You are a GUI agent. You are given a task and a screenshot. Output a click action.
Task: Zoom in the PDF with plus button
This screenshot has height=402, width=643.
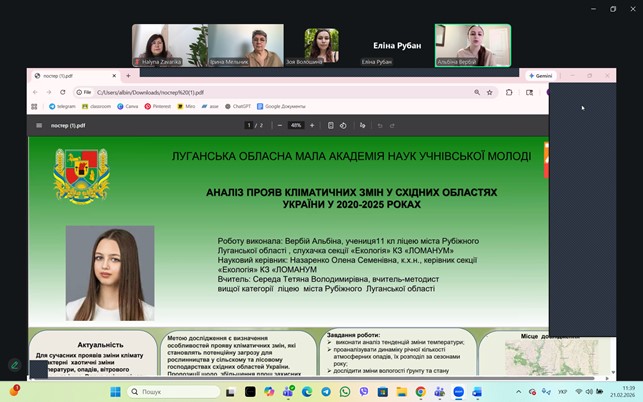tap(312, 125)
